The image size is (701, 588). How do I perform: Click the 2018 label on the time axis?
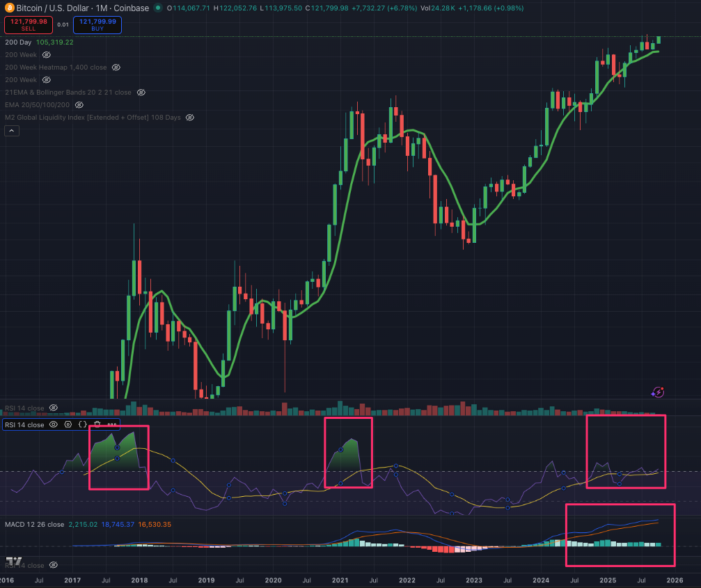click(x=139, y=580)
